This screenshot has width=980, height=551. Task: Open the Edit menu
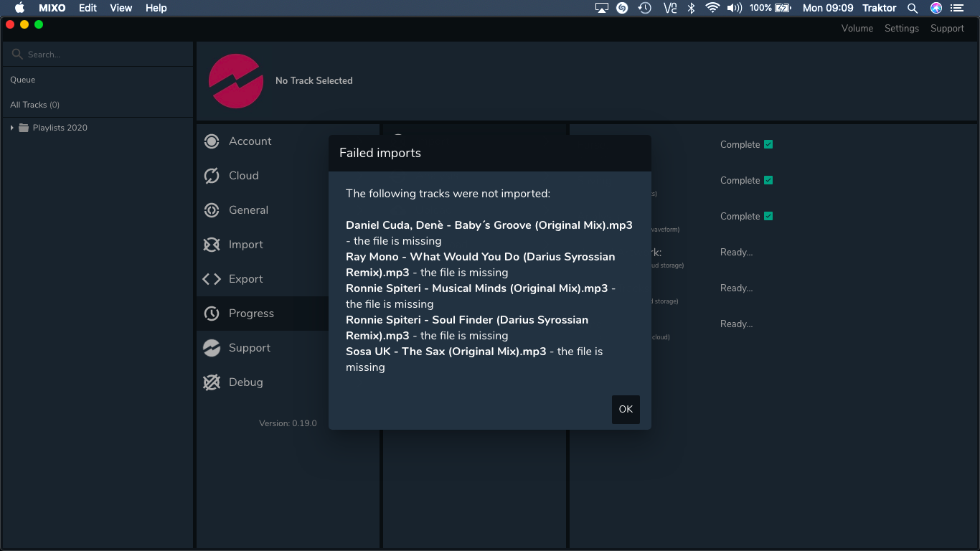pos(88,8)
